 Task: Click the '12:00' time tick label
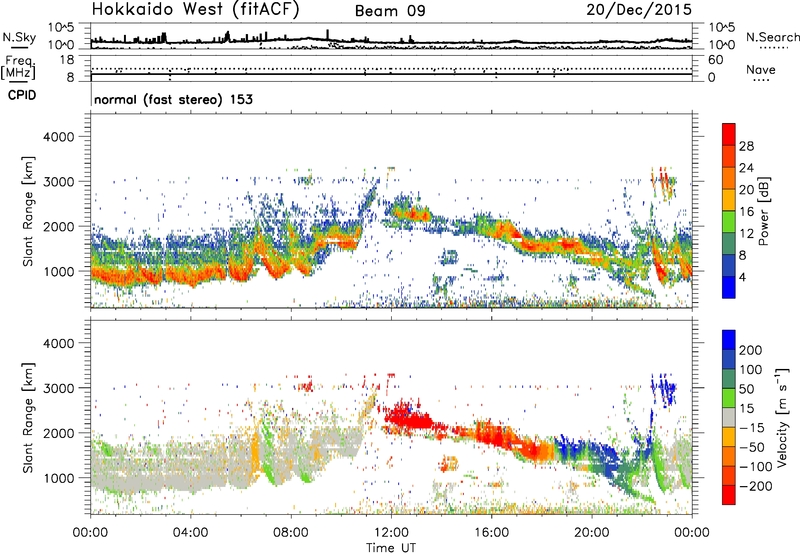coord(391,533)
